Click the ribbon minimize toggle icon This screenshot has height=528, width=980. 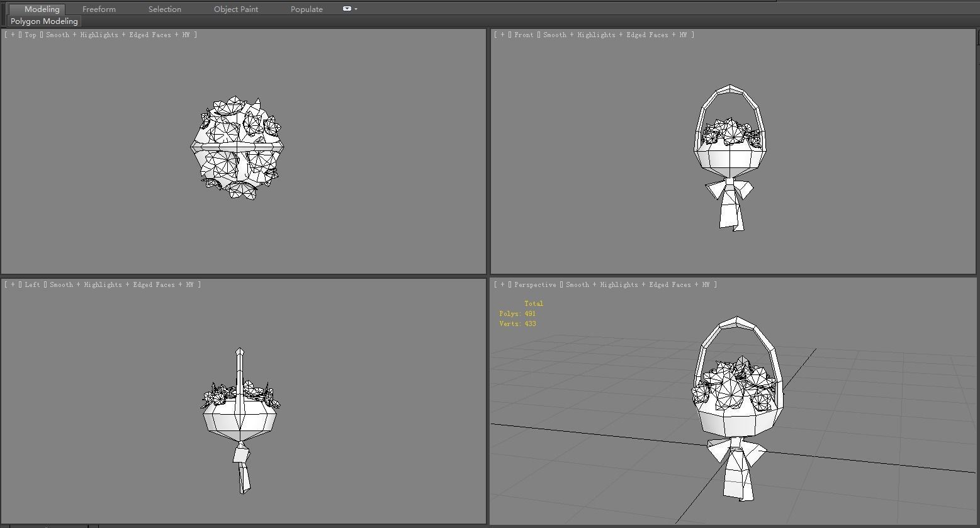347,9
